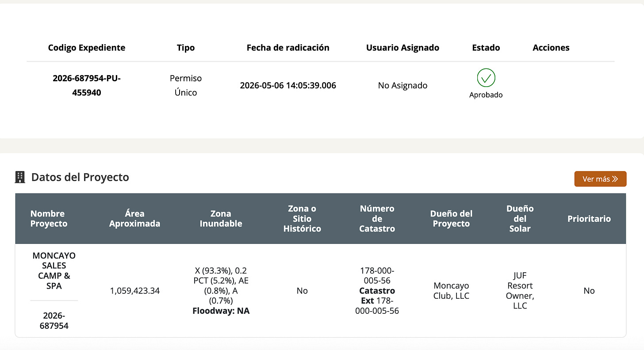Click the Número de Catastro header
The image size is (644, 350).
377,219
